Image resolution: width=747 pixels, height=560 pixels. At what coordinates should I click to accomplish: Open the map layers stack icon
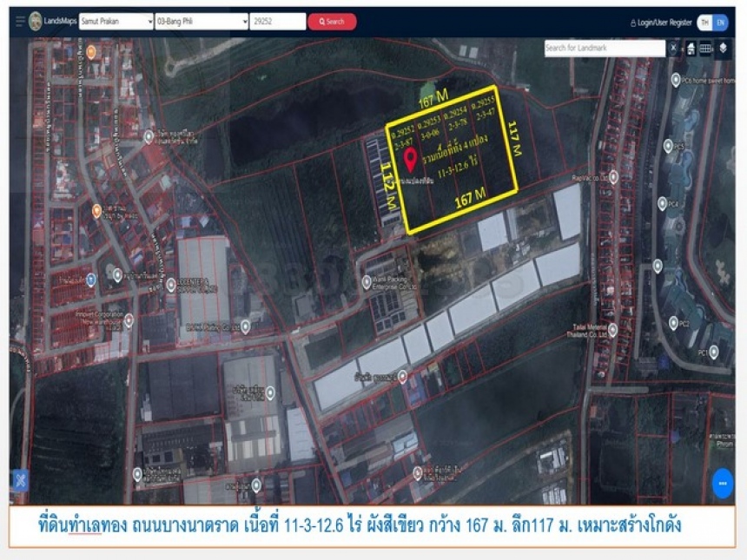(x=723, y=49)
